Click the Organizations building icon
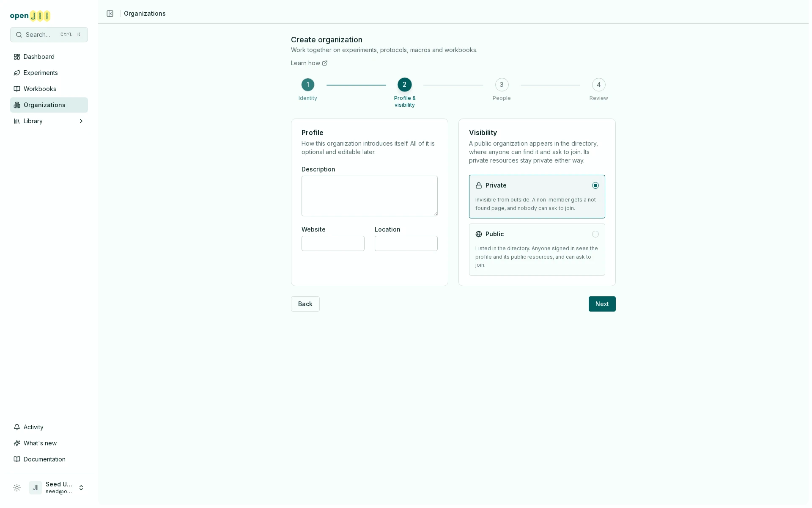The width and height of the screenshot is (812, 508). (17, 105)
